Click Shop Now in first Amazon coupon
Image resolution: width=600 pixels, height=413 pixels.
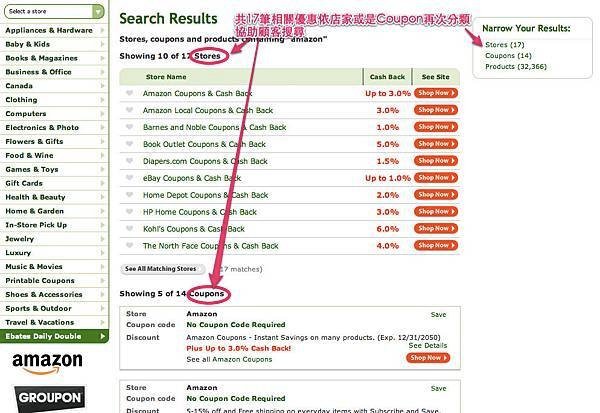pyautogui.click(x=428, y=358)
